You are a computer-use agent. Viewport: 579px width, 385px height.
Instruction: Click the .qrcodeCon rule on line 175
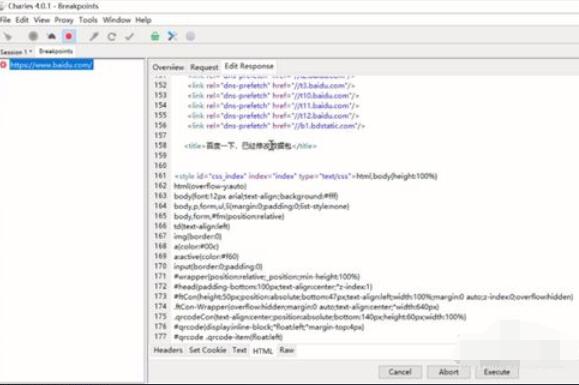pyautogui.click(x=320, y=317)
